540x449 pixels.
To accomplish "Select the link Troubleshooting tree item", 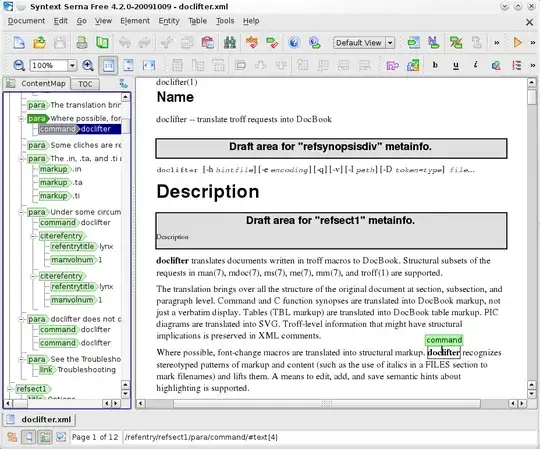I will (x=77, y=370).
